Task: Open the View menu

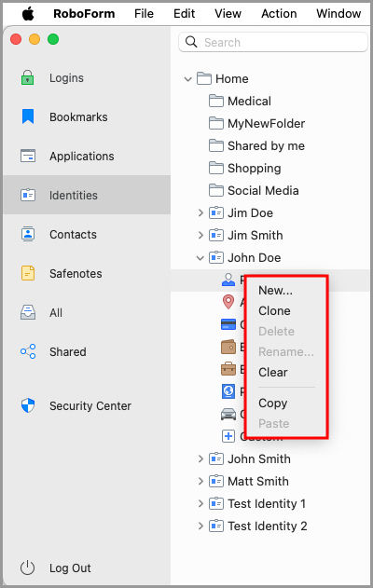Action: (x=228, y=14)
